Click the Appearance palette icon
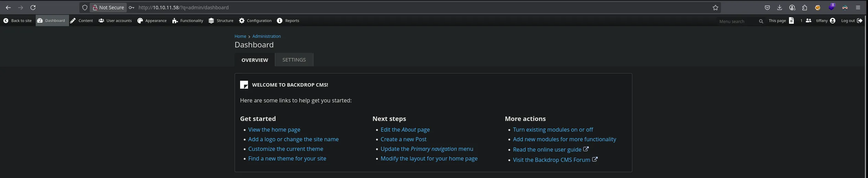This screenshot has height=178, width=868. point(140,21)
